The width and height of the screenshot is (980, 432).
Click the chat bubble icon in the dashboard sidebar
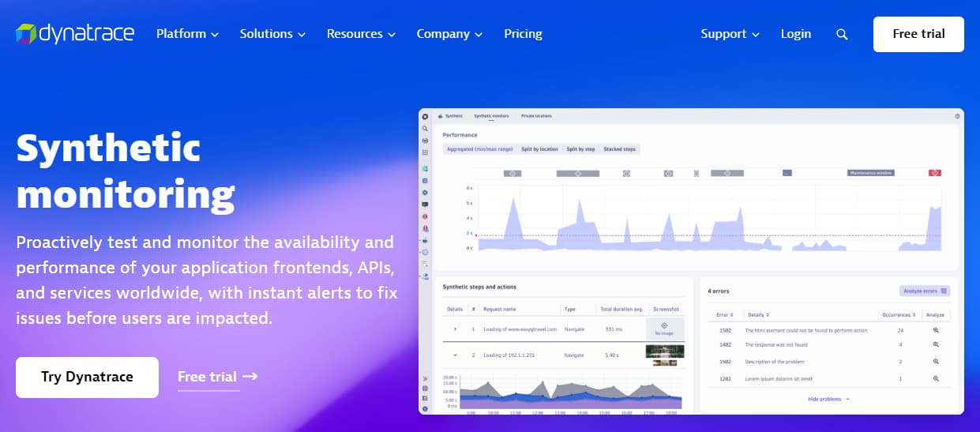tap(425, 204)
